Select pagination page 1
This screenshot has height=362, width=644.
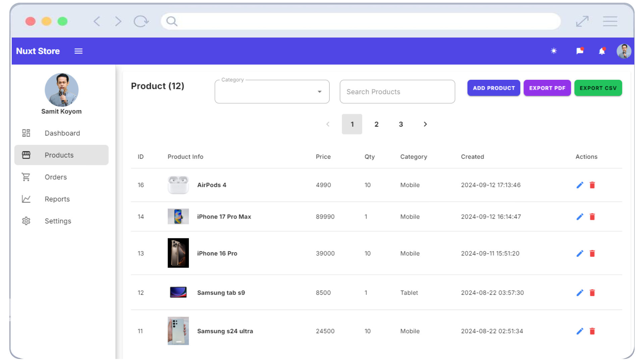[352, 124]
